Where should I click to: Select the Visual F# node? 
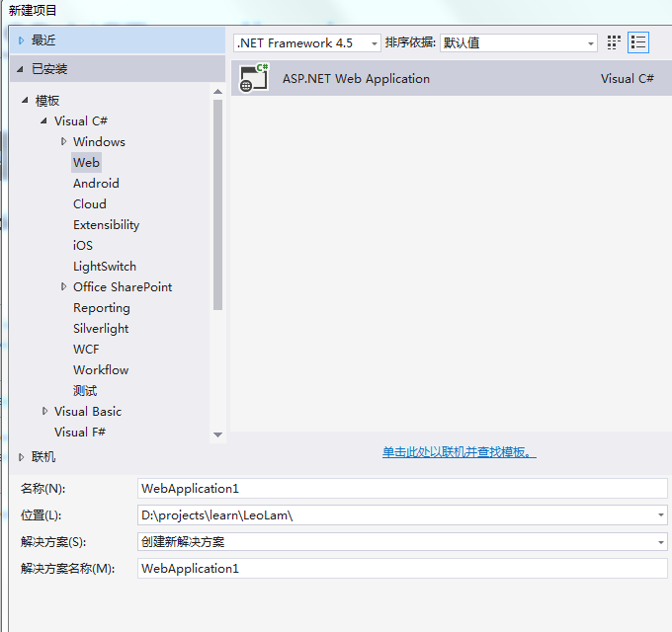pyautogui.click(x=80, y=433)
